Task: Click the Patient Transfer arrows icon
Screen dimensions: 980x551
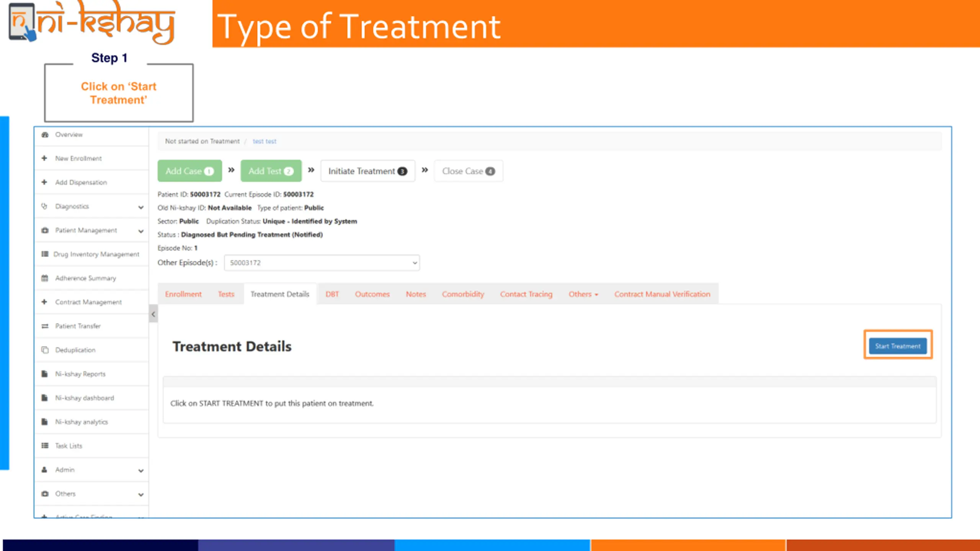Action: click(45, 326)
